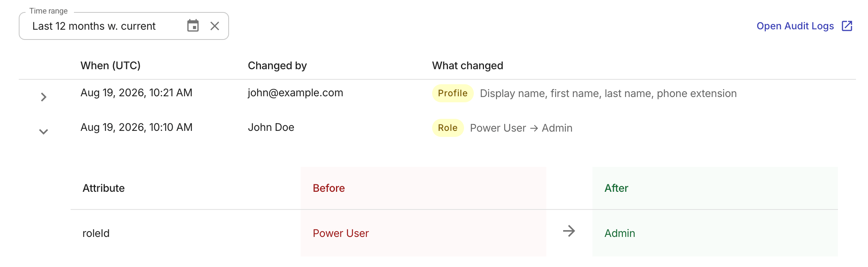This screenshot has width=868, height=267.
Task: Click the arrow between Before and After values
Action: [569, 231]
